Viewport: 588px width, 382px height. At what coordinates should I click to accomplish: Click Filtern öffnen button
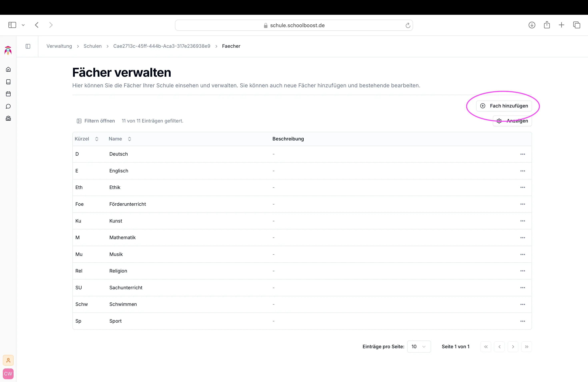tap(96, 121)
